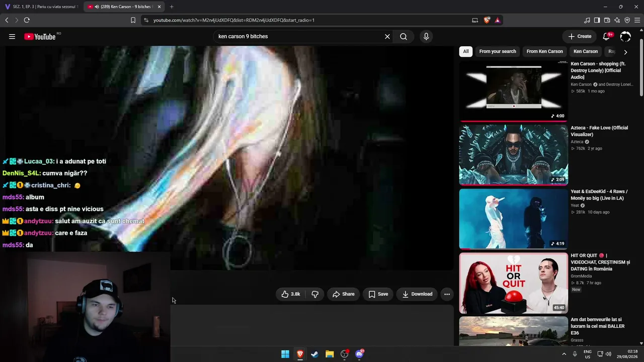Open the Yeat & EsDeeKid 4 Raws title

point(599,195)
